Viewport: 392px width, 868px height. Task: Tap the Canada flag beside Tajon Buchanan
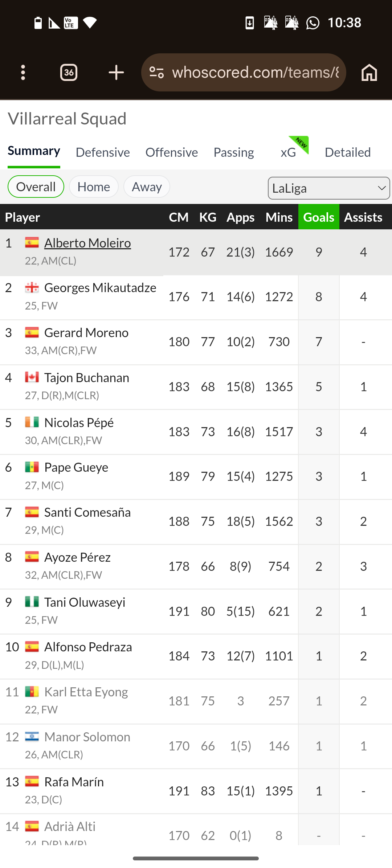pyautogui.click(x=32, y=377)
